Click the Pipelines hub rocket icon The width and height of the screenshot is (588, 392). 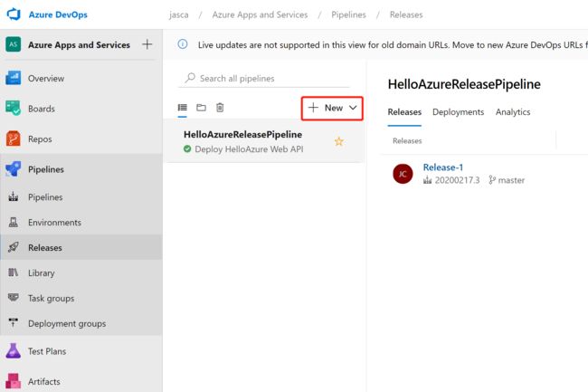pyautogui.click(x=14, y=169)
